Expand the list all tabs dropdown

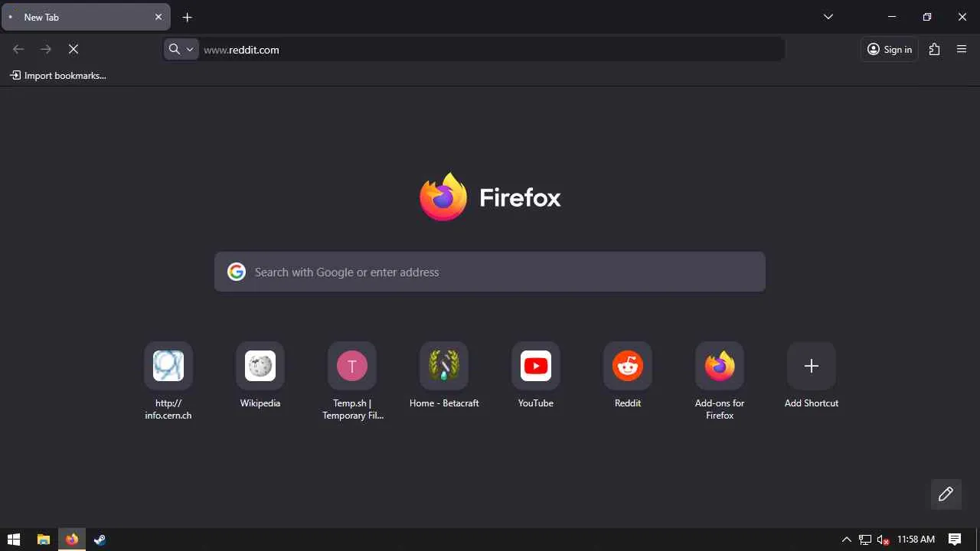[828, 17]
